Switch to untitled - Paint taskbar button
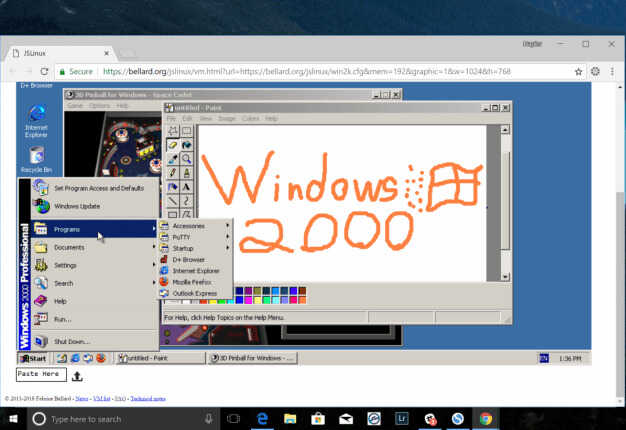626x430 pixels. 160,358
